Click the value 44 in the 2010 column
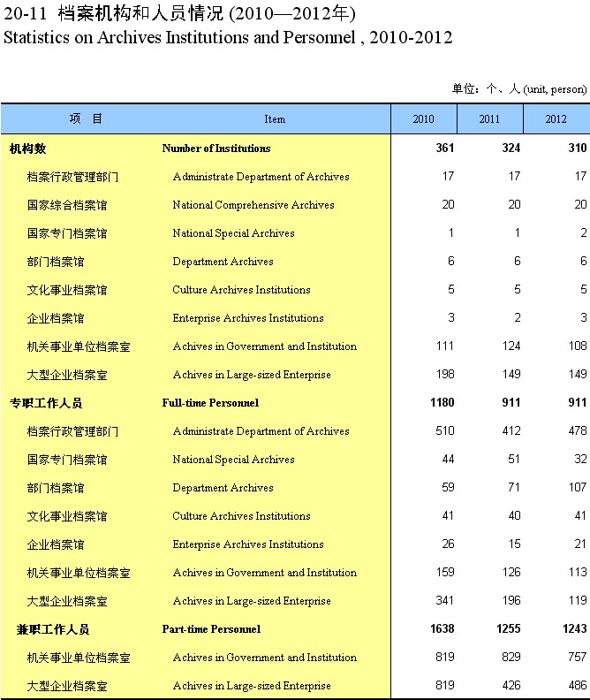 tap(448, 459)
